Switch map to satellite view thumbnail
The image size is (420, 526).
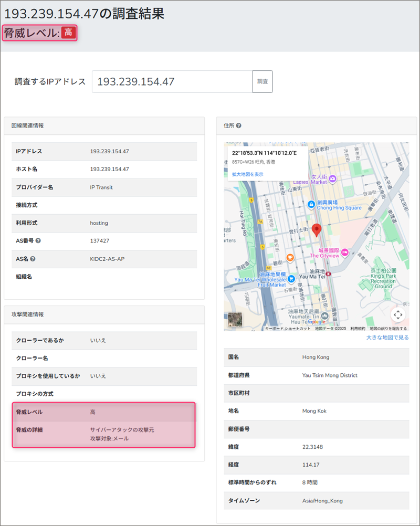tap(235, 320)
